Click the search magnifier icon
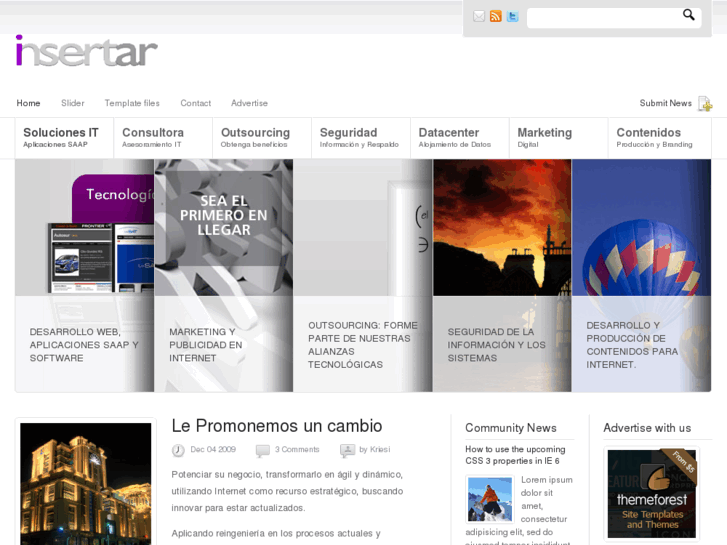 click(689, 15)
